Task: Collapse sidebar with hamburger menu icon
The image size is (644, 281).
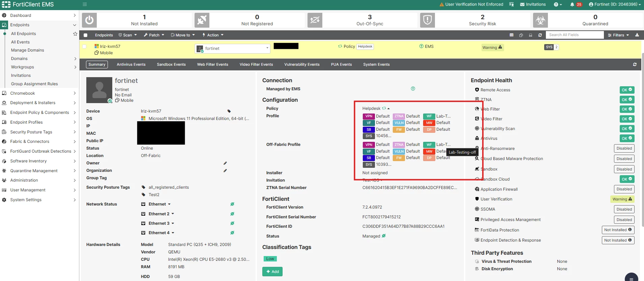Action: click(85, 4)
